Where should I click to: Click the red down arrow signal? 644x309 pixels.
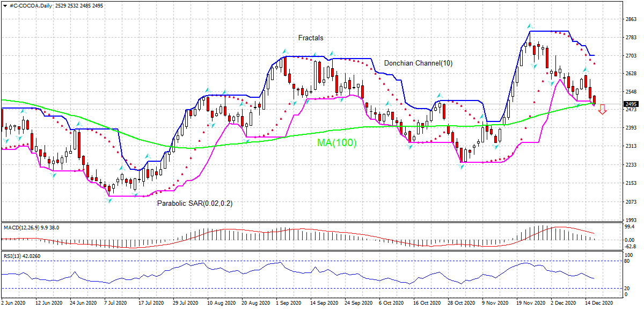click(602, 109)
